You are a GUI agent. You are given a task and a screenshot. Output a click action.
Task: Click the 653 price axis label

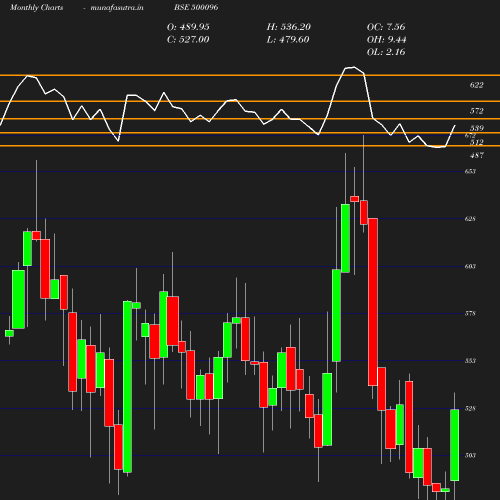pyautogui.click(x=470, y=171)
